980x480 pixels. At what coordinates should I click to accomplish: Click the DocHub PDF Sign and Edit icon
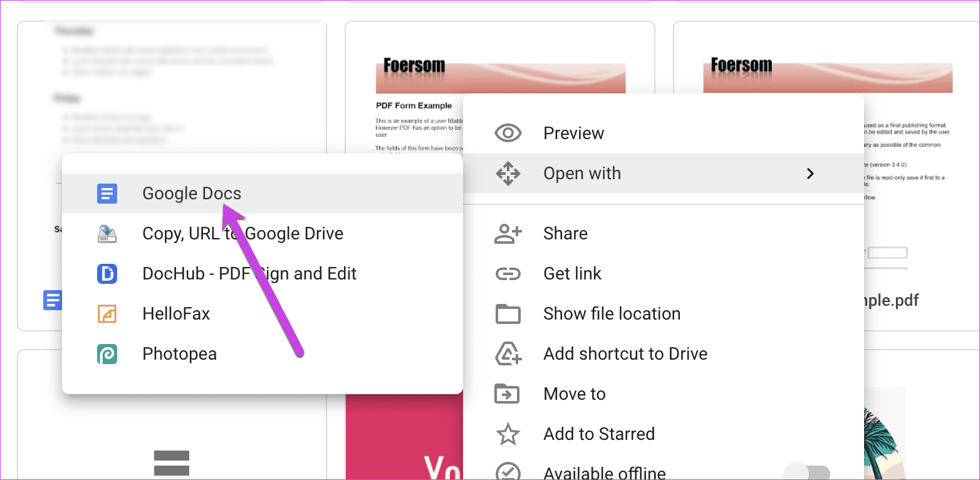[107, 273]
